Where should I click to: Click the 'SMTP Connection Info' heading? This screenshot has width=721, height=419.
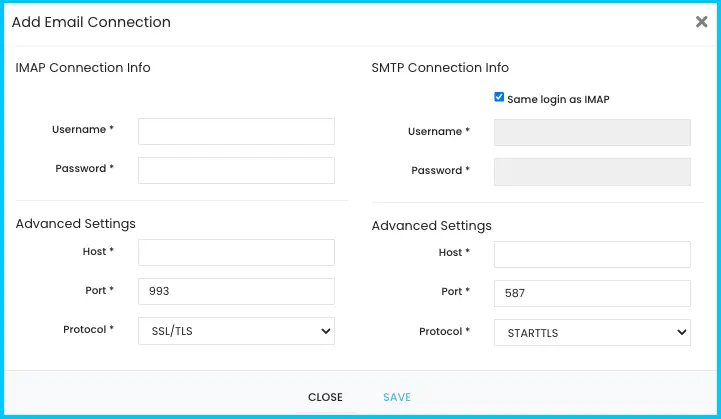pos(440,68)
